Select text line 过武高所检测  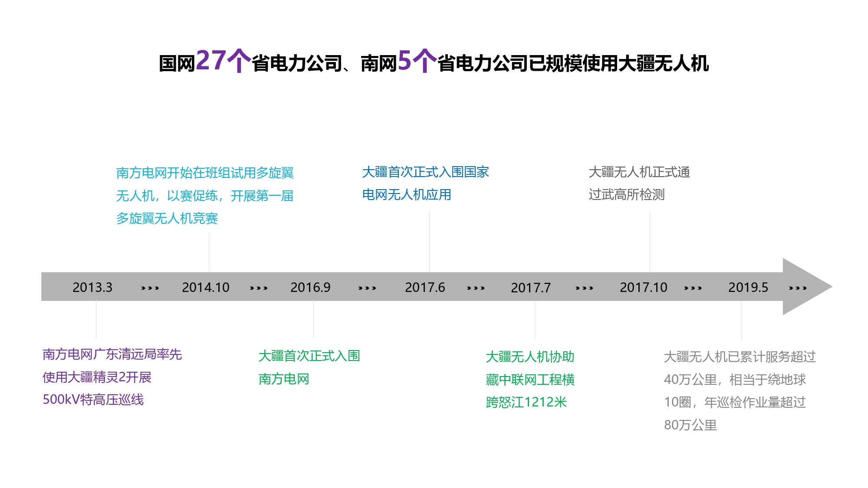[x=627, y=194]
